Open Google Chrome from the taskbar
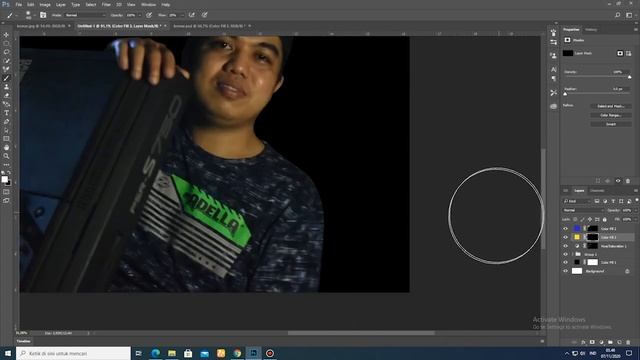Screen dimensions: 640x360 237,353
